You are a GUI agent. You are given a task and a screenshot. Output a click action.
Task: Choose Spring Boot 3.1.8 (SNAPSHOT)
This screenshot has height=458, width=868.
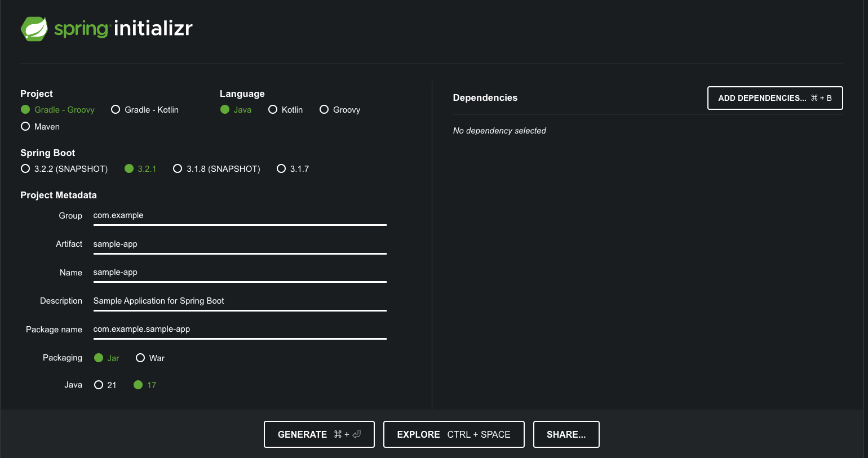pyautogui.click(x=178, y=169)
